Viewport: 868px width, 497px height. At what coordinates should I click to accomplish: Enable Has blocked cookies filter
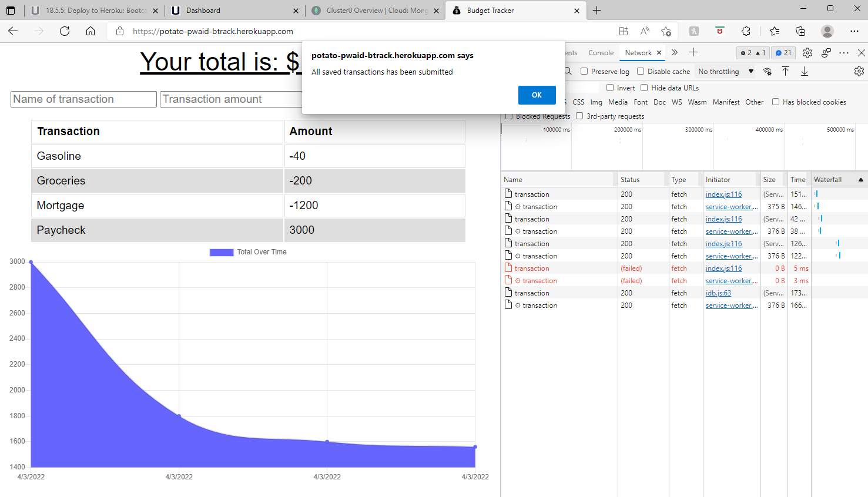tap(776, 102)
